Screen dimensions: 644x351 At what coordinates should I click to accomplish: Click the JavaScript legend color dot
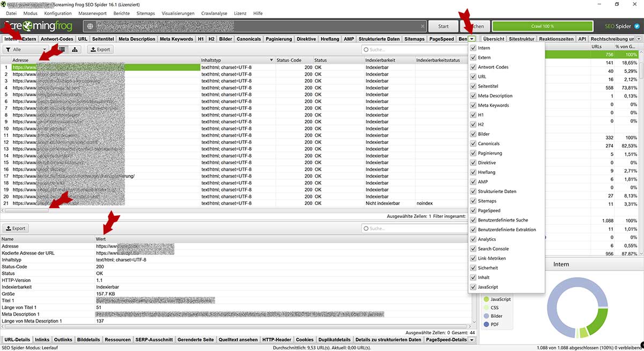coord(487,299)
